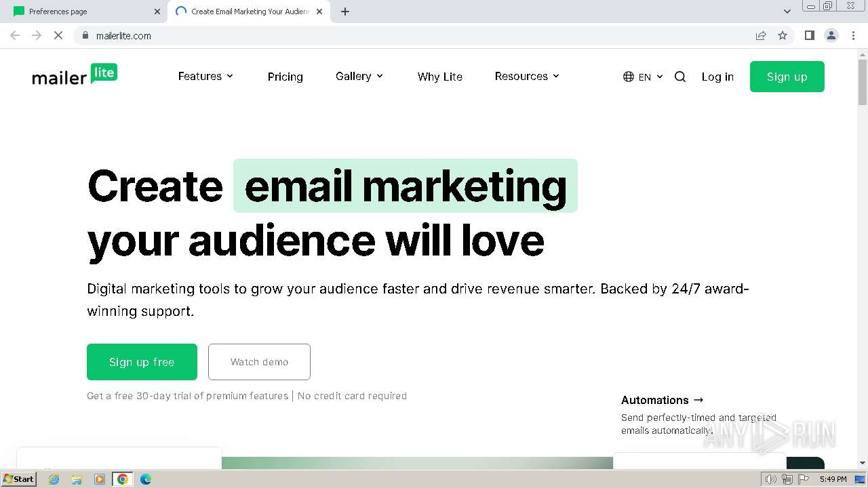
Task: Expand the Resources menu
Action: click(x=527, y=76)
